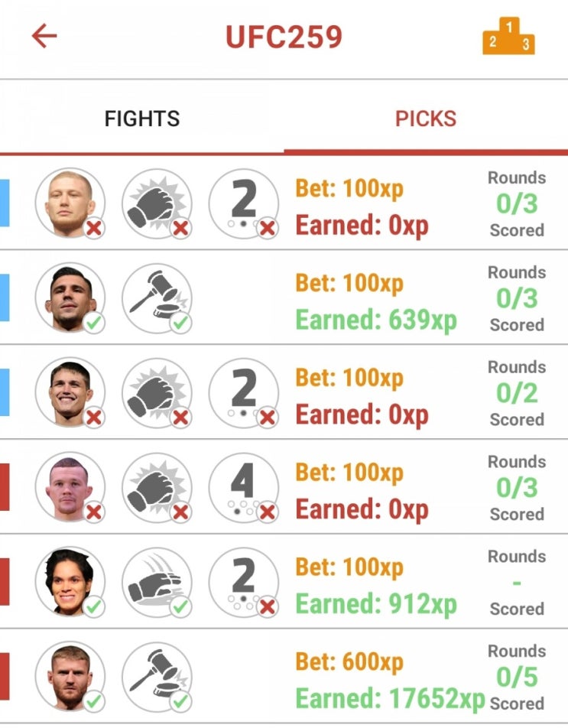Tap the gavel decision icon in second row
The image size is (568, 728).
point(157,298)
